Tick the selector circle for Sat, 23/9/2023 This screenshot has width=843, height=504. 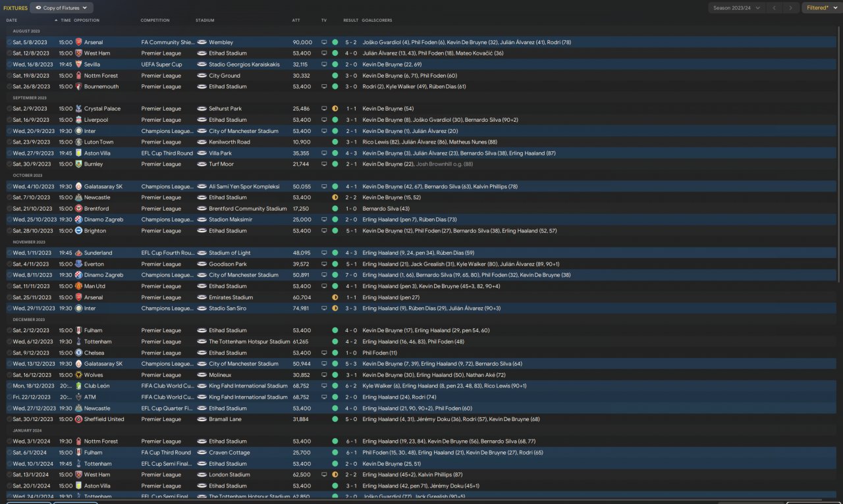click(x=9, y=142)
